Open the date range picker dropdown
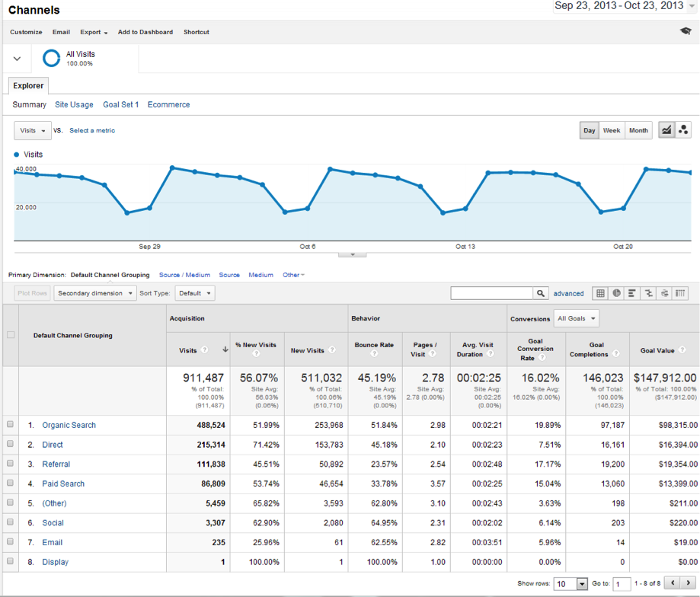The image size is (700, 597). (692, 7)
